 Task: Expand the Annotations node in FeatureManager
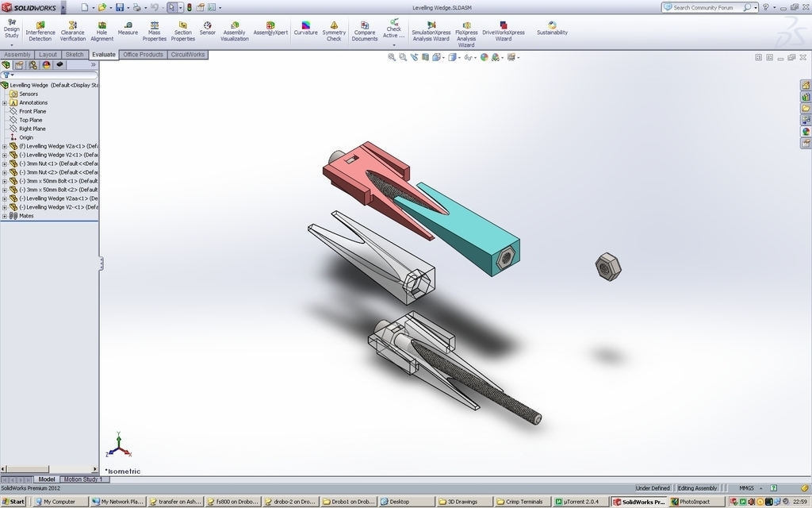coord(6,102)
